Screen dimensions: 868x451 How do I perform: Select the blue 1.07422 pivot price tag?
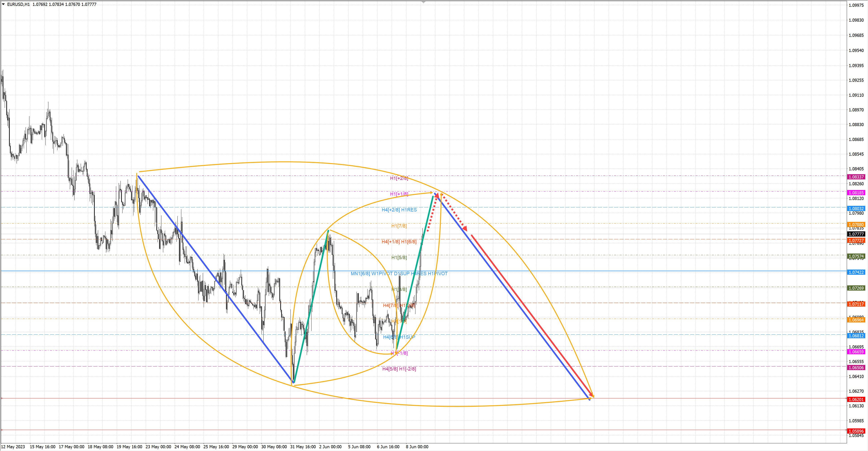click(x=856, y=272)
